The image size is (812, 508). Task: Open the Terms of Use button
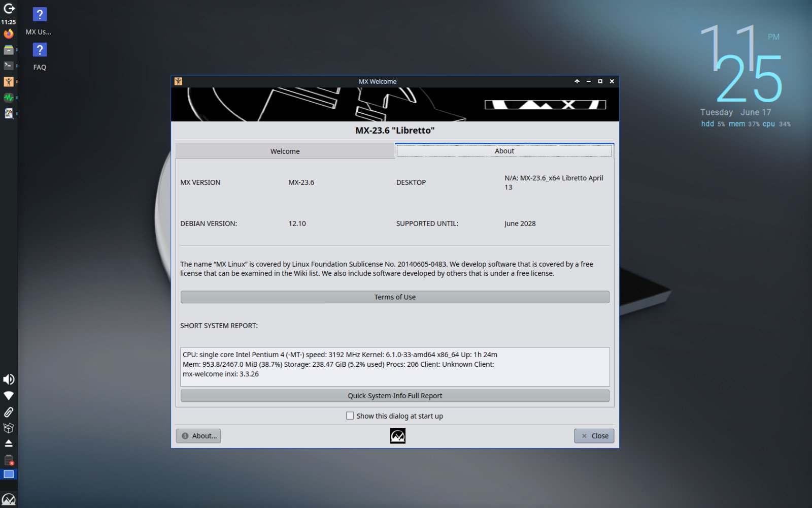[x=395, y=297]
